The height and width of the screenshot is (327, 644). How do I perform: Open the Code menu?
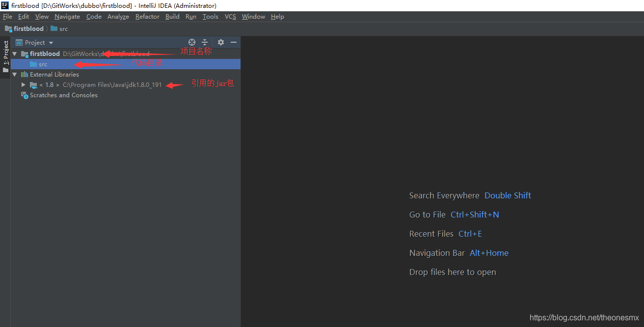tap(94, 17)
